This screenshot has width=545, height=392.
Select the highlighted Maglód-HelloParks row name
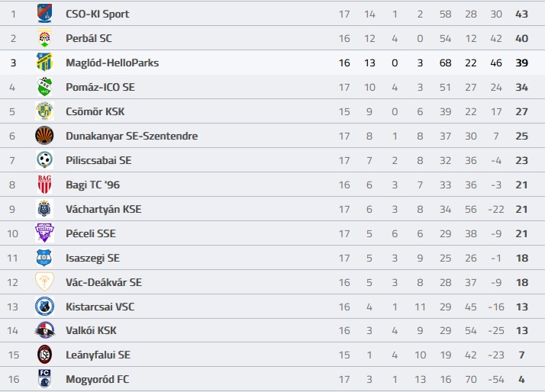tap(112, 63)
